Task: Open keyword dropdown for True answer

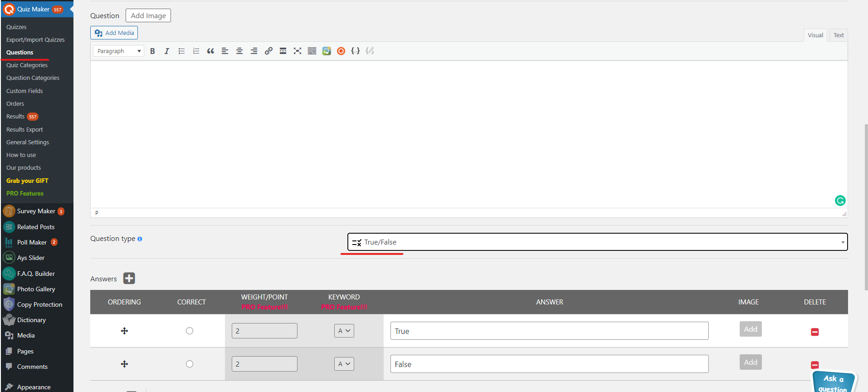Action: click(x=344, y=331)
